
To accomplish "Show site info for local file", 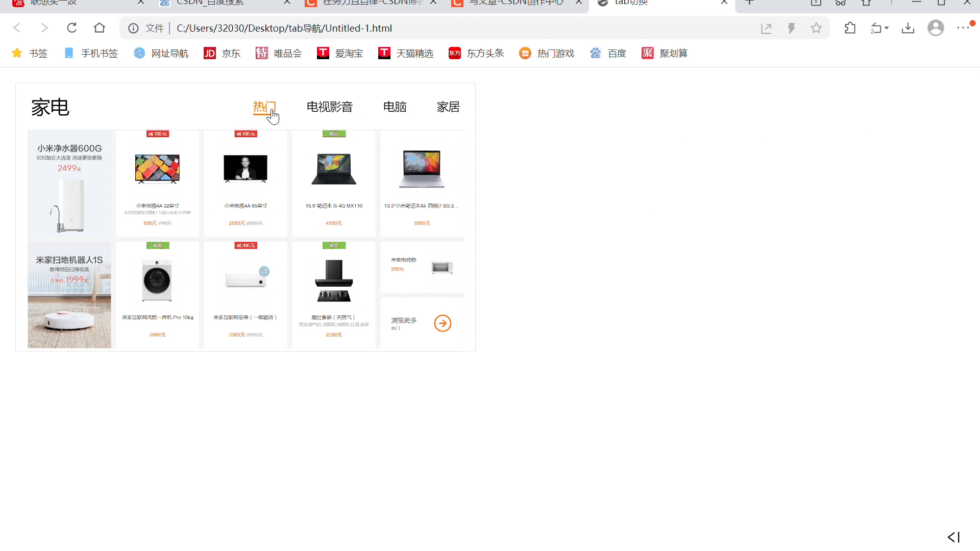I will (133, 28).
